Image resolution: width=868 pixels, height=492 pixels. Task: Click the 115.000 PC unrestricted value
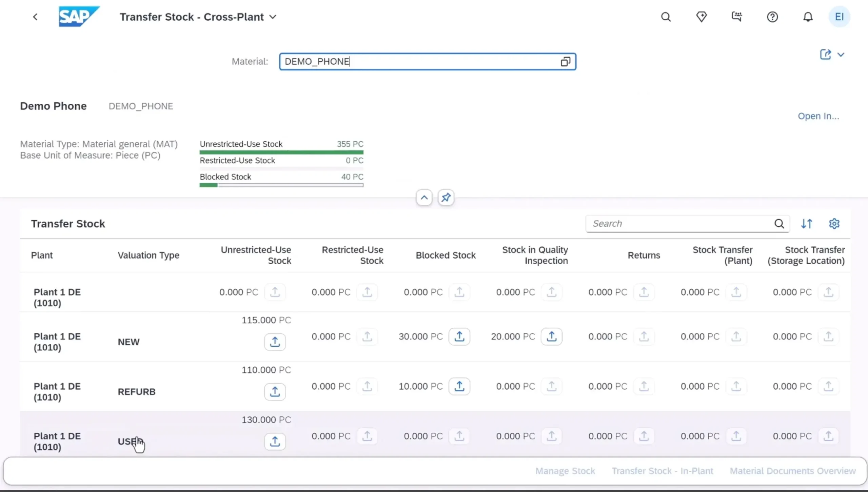click(266, 320)
